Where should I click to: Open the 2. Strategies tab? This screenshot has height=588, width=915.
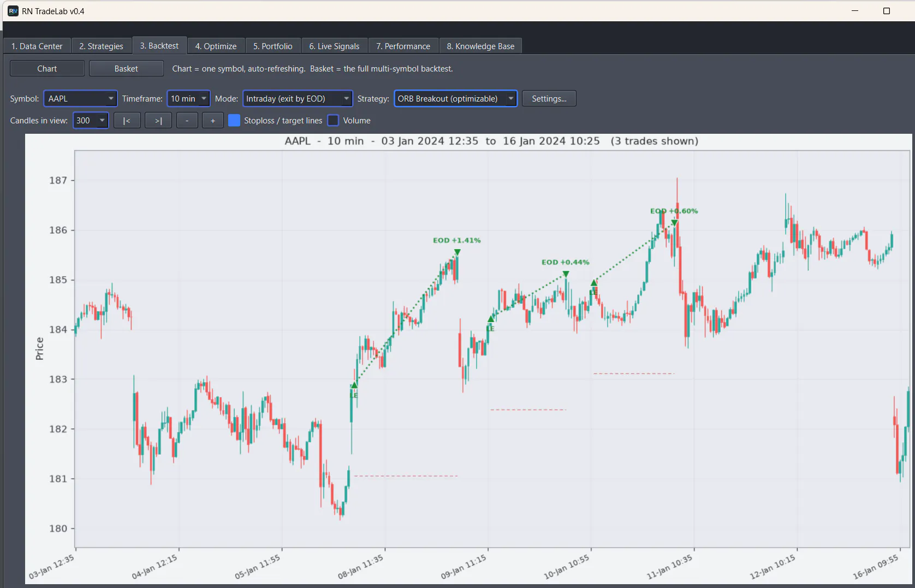click(102, 46)
